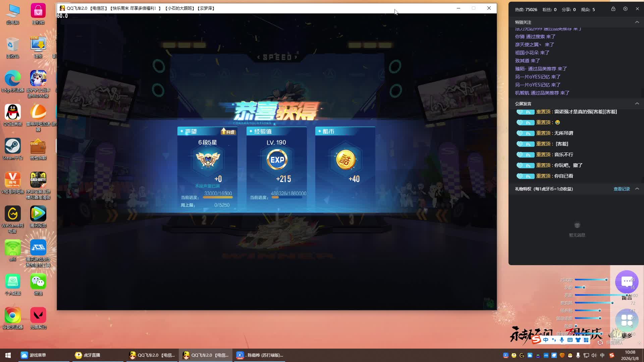Collapse the 礼物特权 section
644x362 pixels.
(x=637, y=189)
